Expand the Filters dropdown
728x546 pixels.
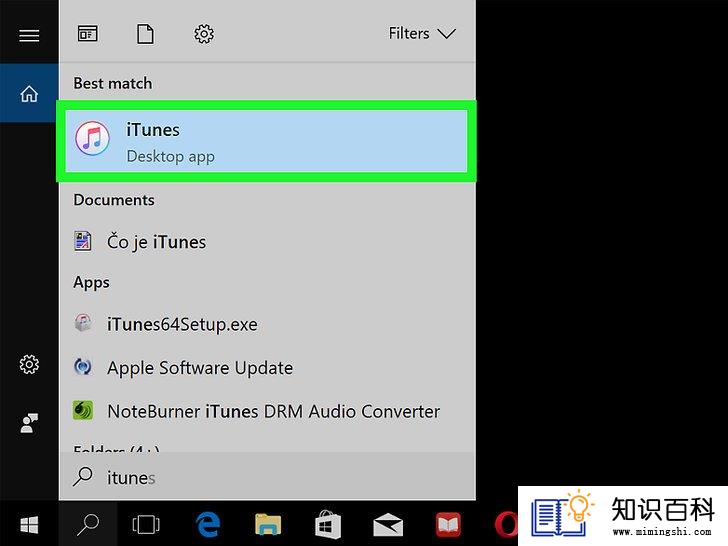(x=422, y=33)
